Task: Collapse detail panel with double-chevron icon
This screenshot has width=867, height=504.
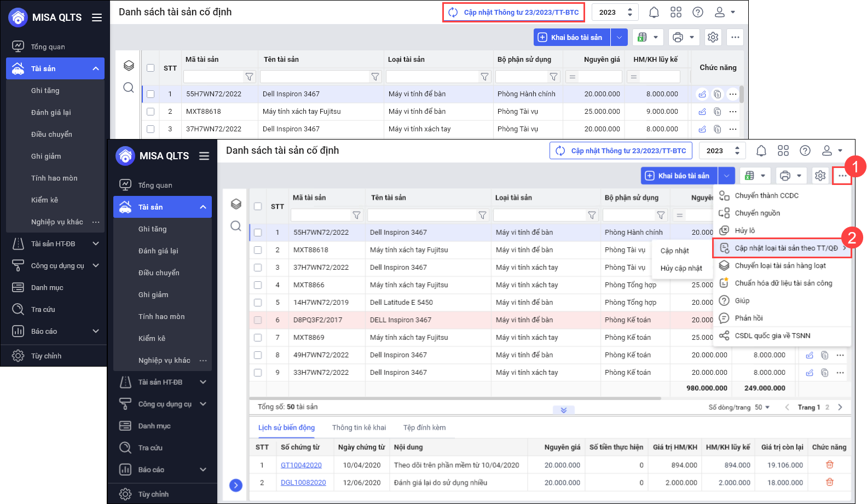Action: click(x=563, y=410)
